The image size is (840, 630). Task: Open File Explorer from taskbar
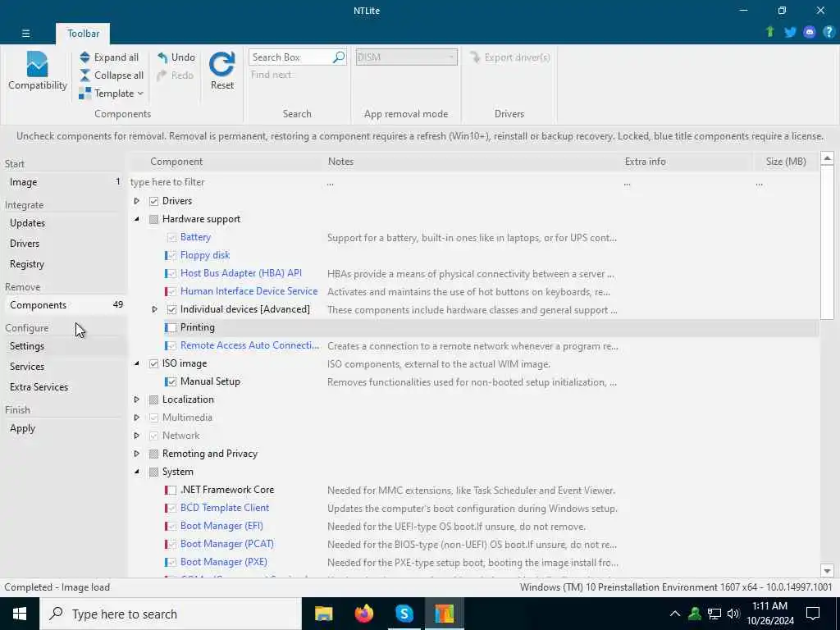tap(323, 614)
